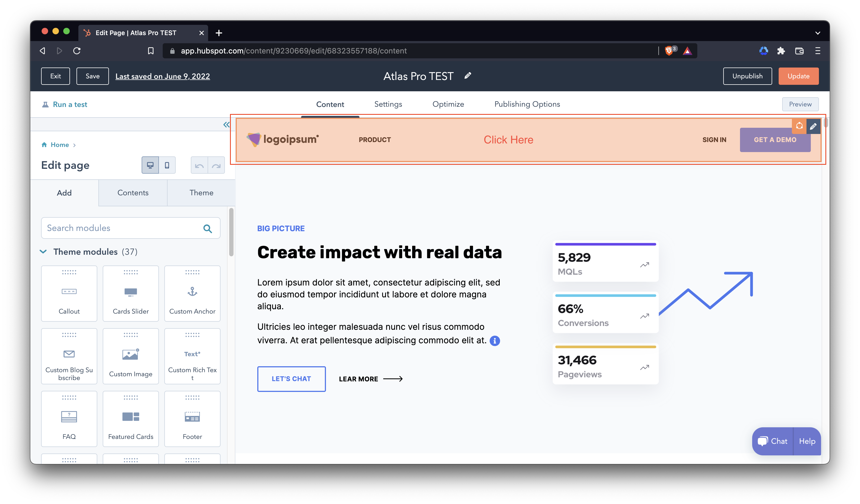
Task: Switch to the Settings tab
Action: [388, 104]
